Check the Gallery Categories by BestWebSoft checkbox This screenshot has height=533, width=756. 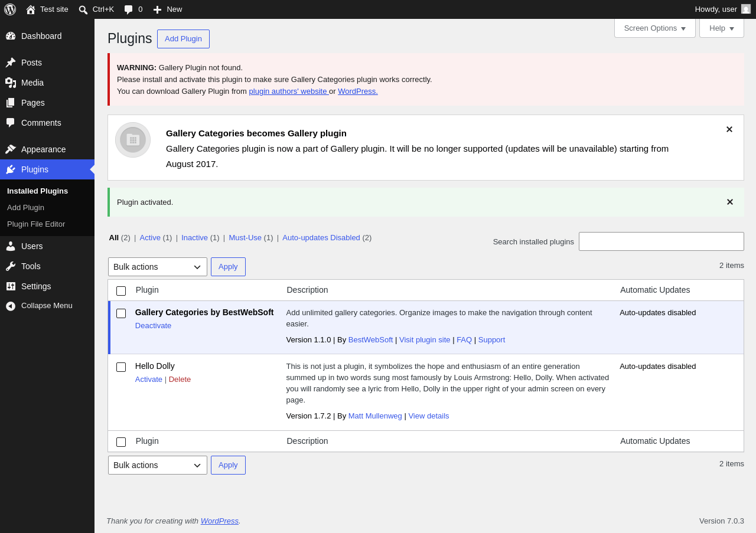121,313
